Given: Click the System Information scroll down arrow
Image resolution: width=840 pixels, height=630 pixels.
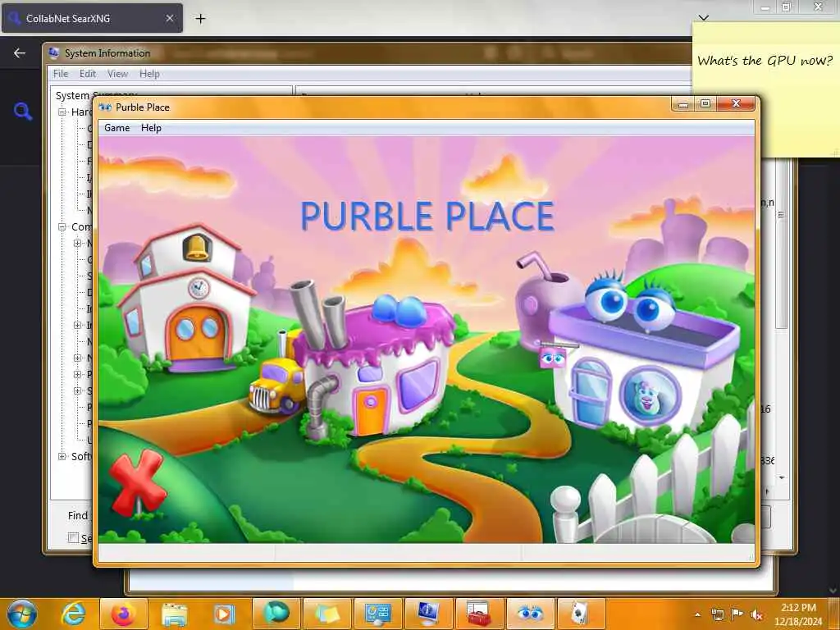Looking at the screenshot, I should click(782, 477).
